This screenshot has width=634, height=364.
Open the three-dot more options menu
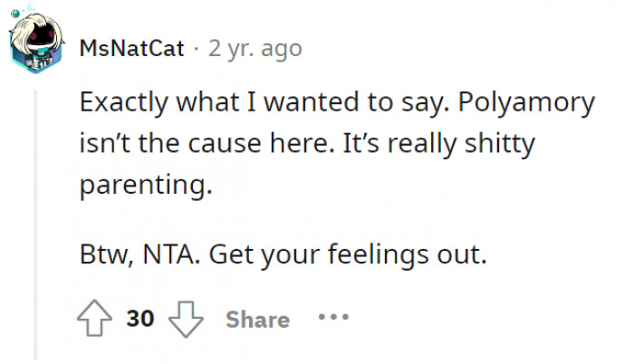[x=331, y=319]
